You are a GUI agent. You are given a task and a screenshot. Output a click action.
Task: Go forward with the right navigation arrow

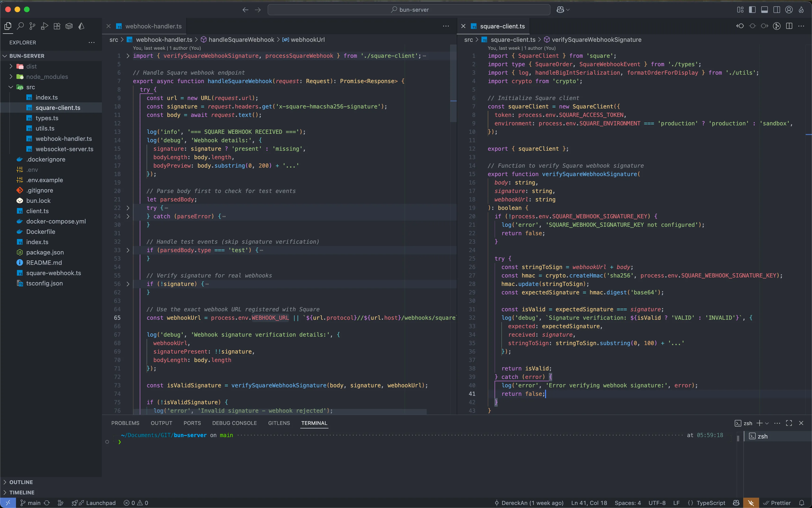258,10
